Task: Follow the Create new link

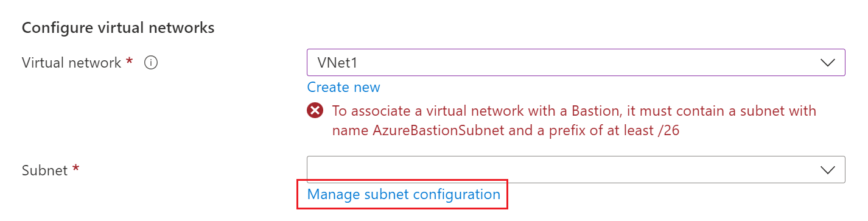Action: click(343, 87)
